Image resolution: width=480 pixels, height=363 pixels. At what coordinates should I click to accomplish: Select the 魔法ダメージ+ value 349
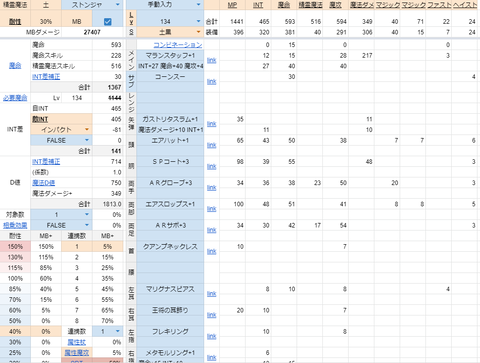(108, 193)
